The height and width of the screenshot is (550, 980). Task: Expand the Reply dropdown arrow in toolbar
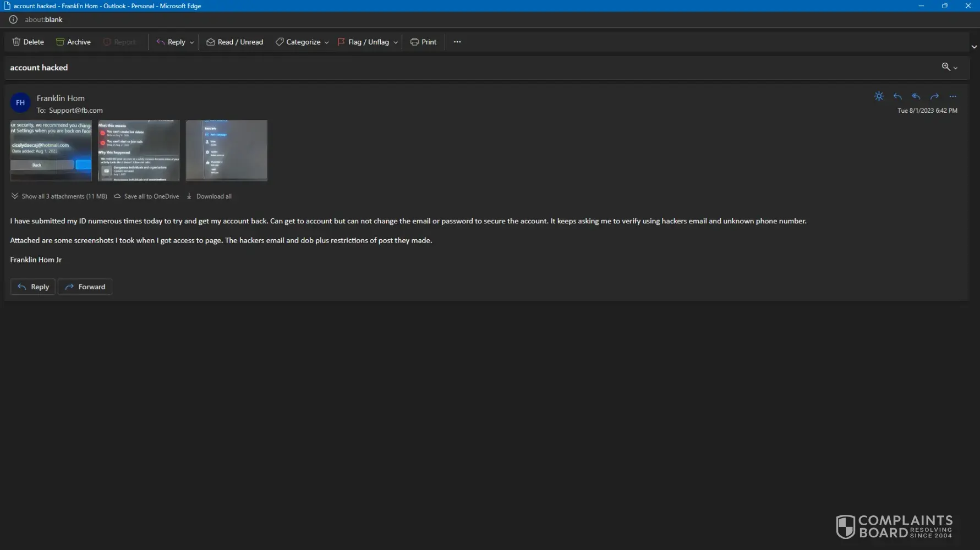pyautogui.click(x=191, y=42)
